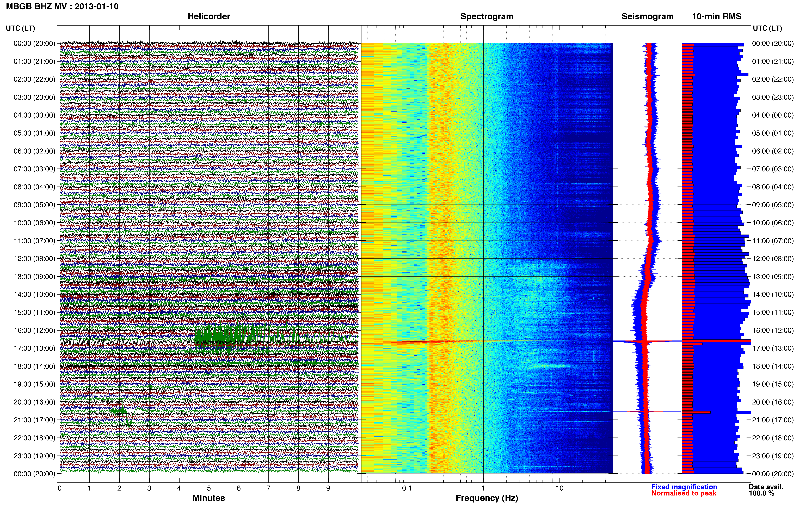Click right axis label 06:00 (02:00)
The width and height of the screenshot is (812, 508).
[x=773, y=151]
